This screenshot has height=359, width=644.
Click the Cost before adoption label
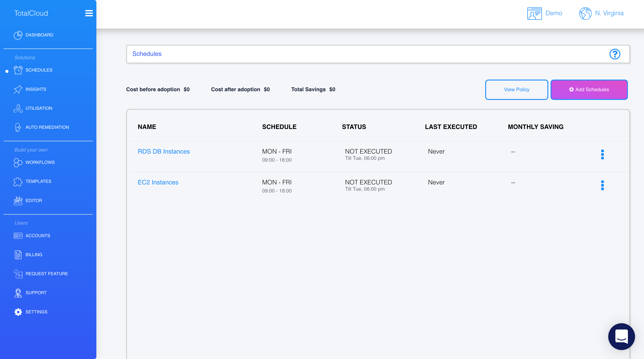pyautogui.click(x=153, y=89)
